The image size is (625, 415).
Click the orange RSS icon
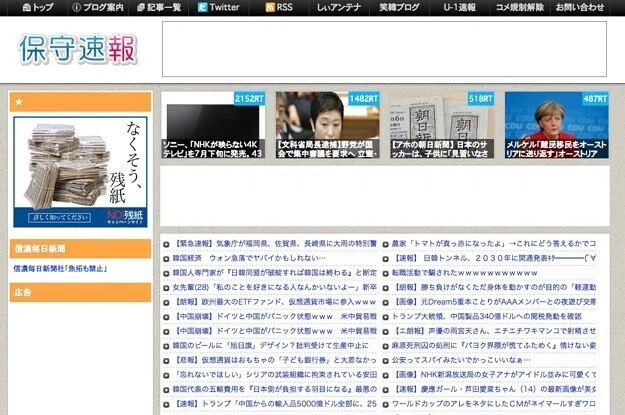point(270,7)
